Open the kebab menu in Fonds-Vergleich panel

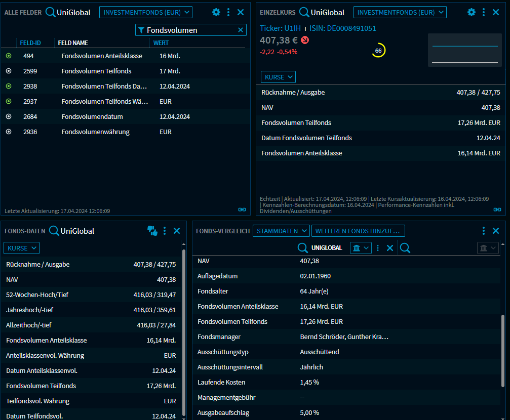coord(484,230)
